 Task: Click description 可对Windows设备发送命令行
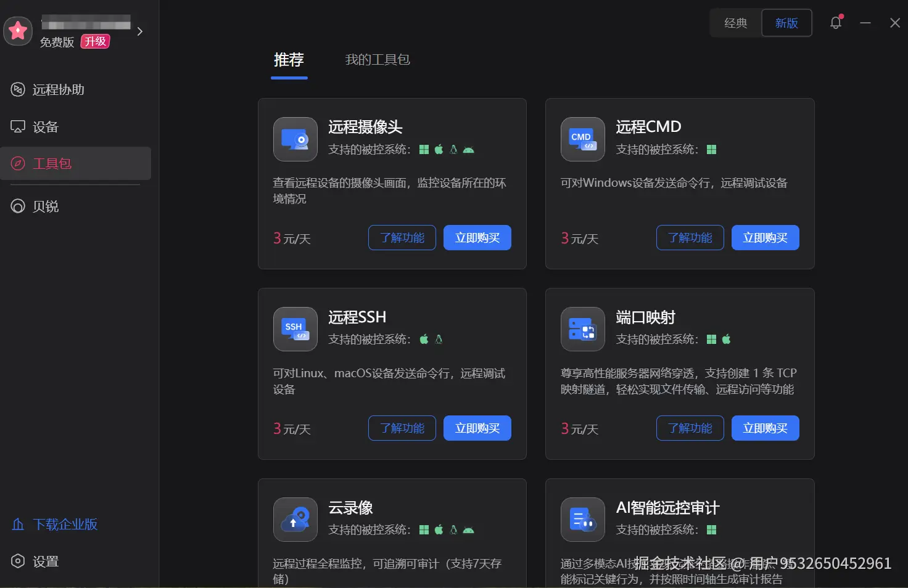click(674, 183)
